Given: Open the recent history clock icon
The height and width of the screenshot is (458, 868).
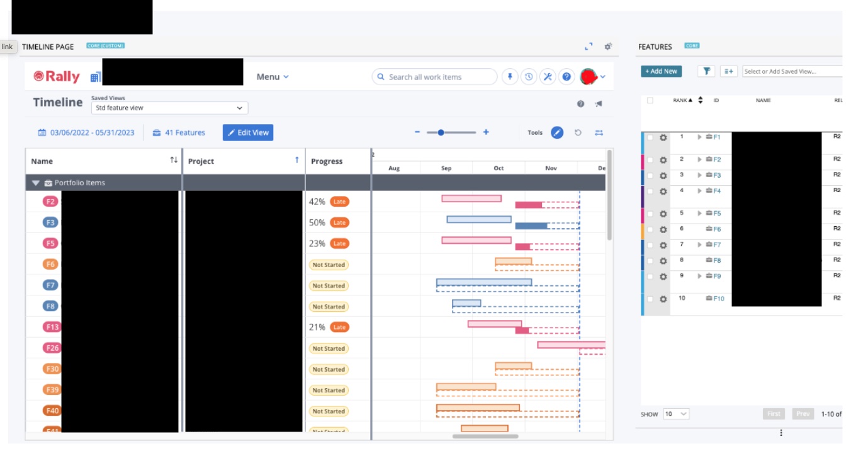Looking at the screenshot, I should [529, 77].
